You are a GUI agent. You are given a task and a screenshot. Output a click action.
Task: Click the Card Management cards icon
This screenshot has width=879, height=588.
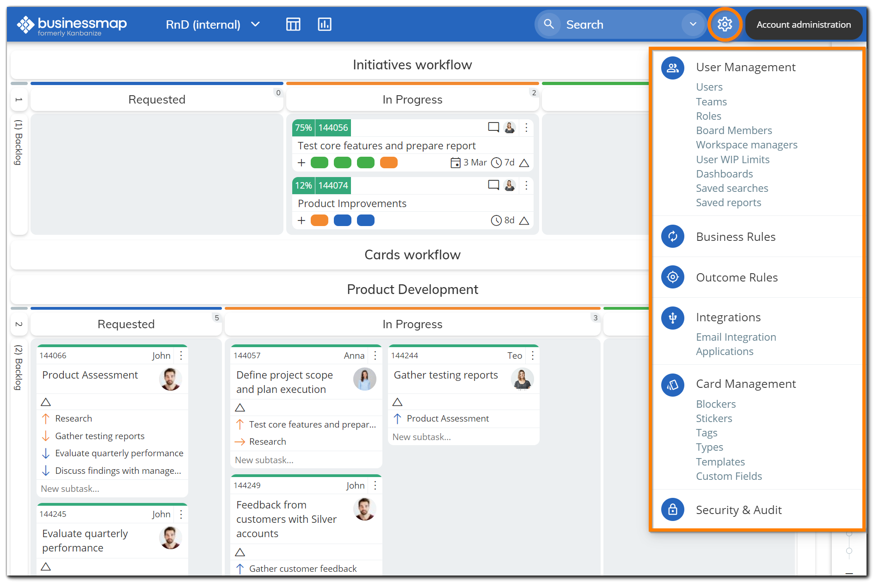click(x=673, y=385)
